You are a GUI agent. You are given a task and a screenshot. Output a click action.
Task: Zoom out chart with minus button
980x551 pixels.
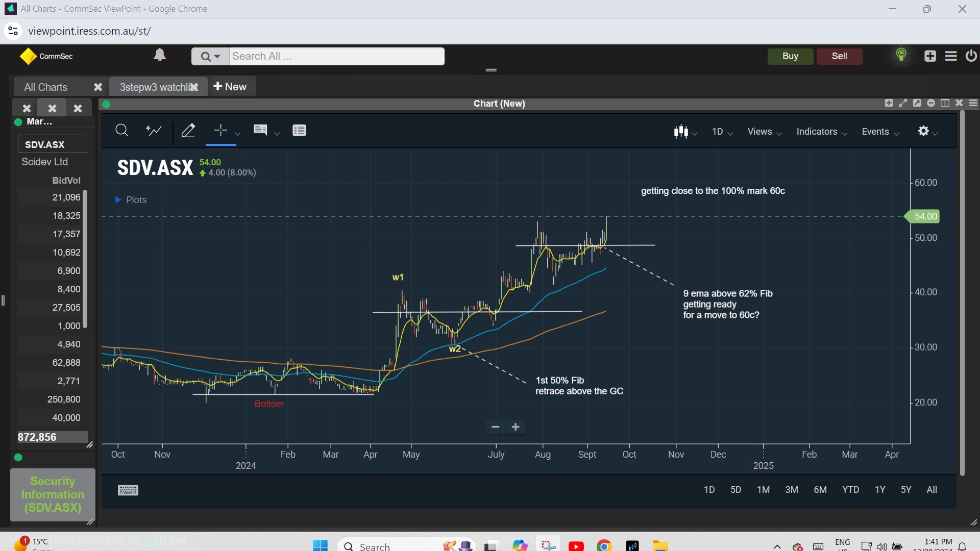point(495,427)
